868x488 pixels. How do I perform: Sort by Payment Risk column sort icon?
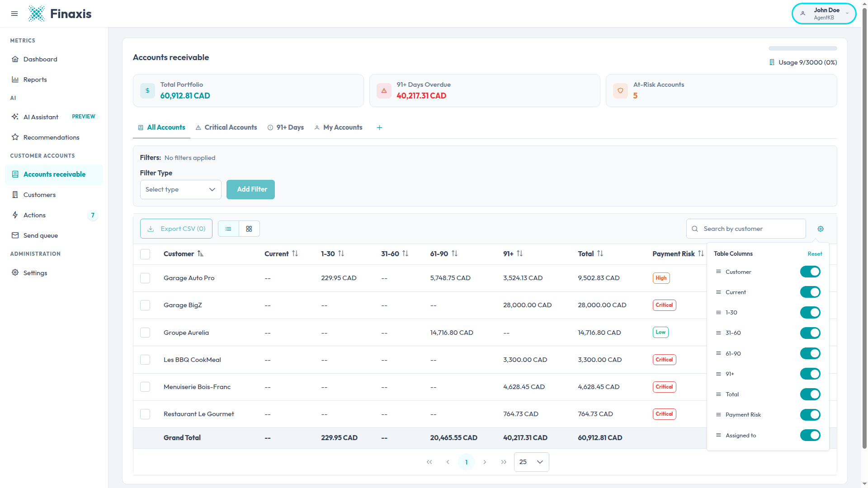click(x=701, y=254)
